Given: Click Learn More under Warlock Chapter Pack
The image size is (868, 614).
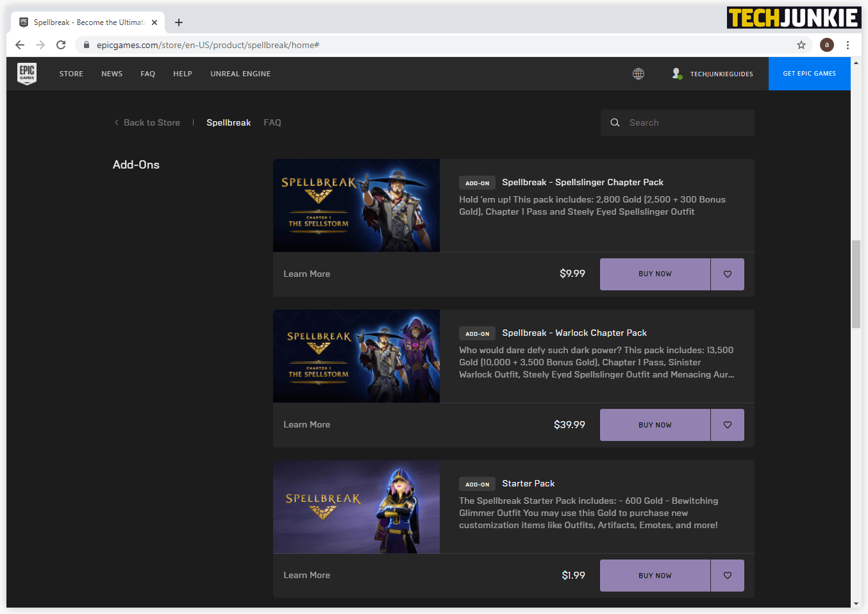Looking at the screenshot, I should coord(306,424).
